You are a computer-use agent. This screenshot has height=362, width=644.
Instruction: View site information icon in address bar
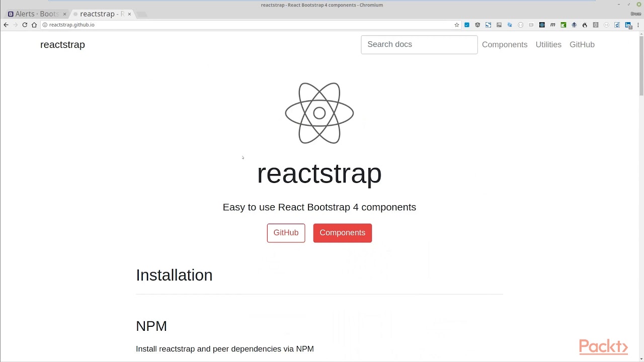[45, 25]
